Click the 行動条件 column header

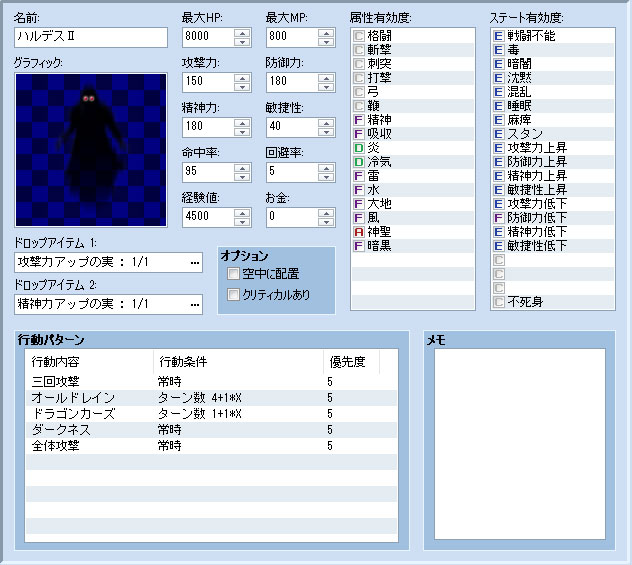(238, 361)
